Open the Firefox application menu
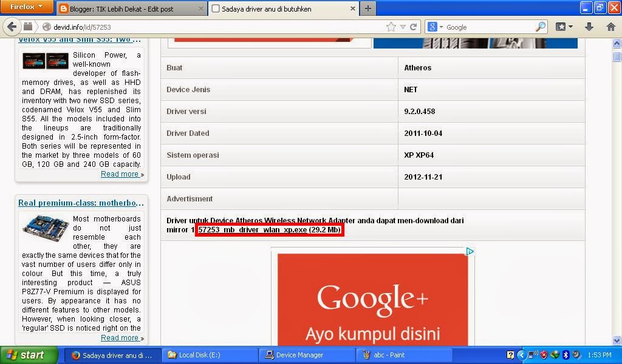The height and width of the screenshot is (364, 622). pos(27,7)
